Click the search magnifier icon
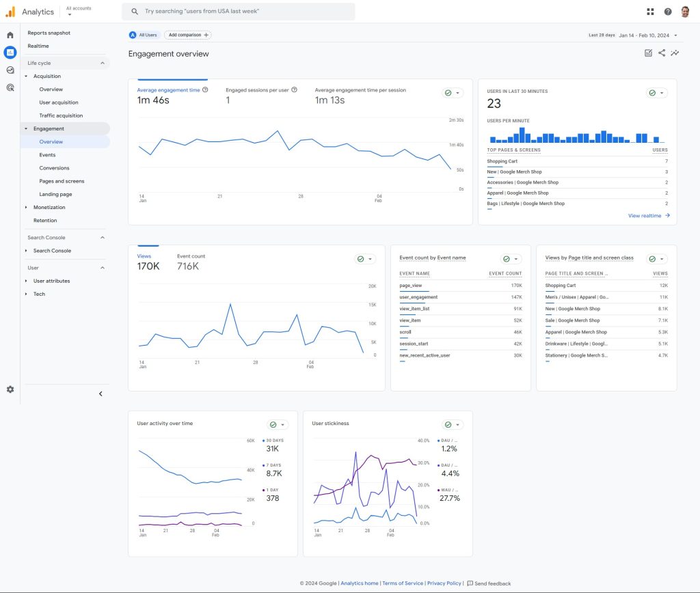 135,12
